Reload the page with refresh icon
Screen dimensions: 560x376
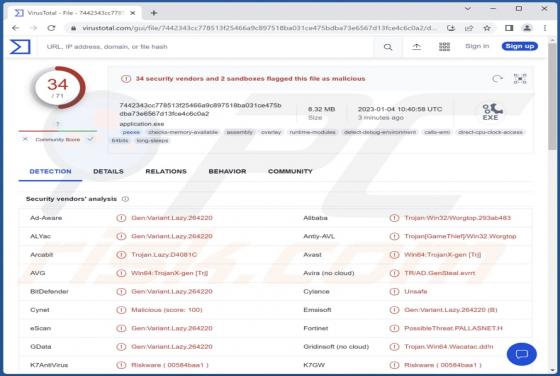tap(51, 28)
